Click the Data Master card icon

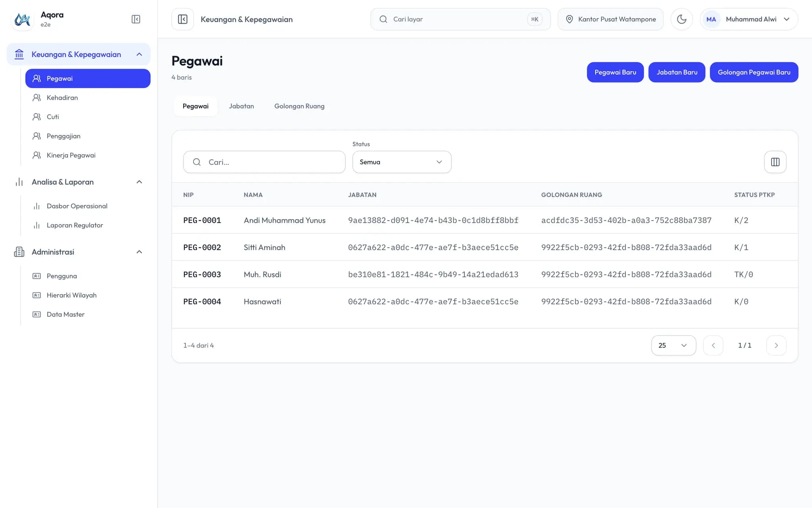[x=36, y=314]
